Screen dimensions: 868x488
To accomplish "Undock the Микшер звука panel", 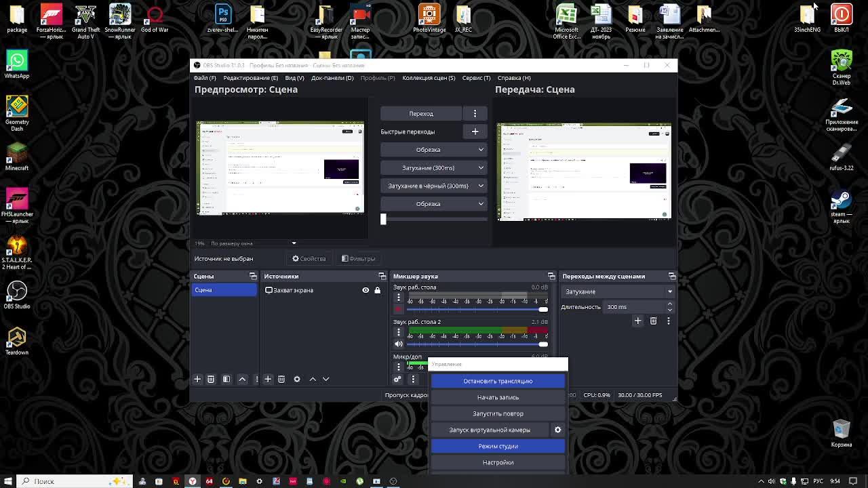I will tap(551, 276).
